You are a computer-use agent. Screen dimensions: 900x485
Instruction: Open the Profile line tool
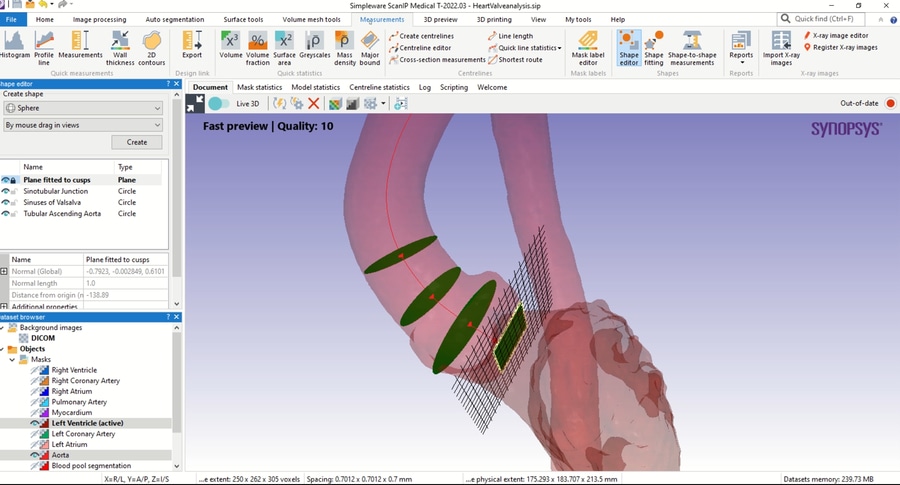(x=44, y=48)
